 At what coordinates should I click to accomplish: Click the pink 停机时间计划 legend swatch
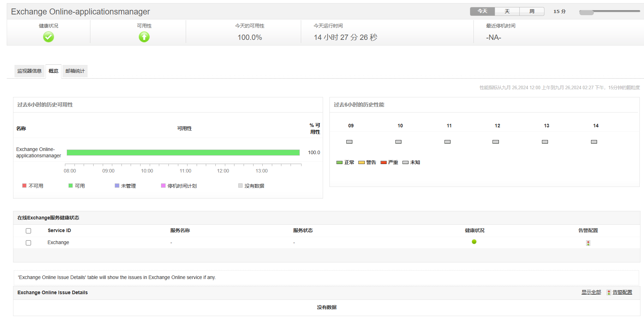[x=163, y=186]
